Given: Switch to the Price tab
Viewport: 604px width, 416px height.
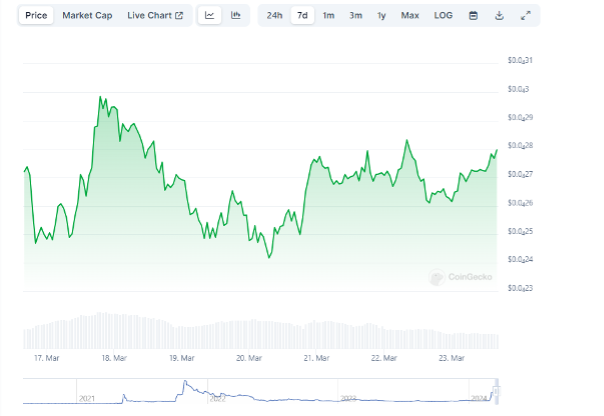Looking at the screenshot, I should point(36,16).
